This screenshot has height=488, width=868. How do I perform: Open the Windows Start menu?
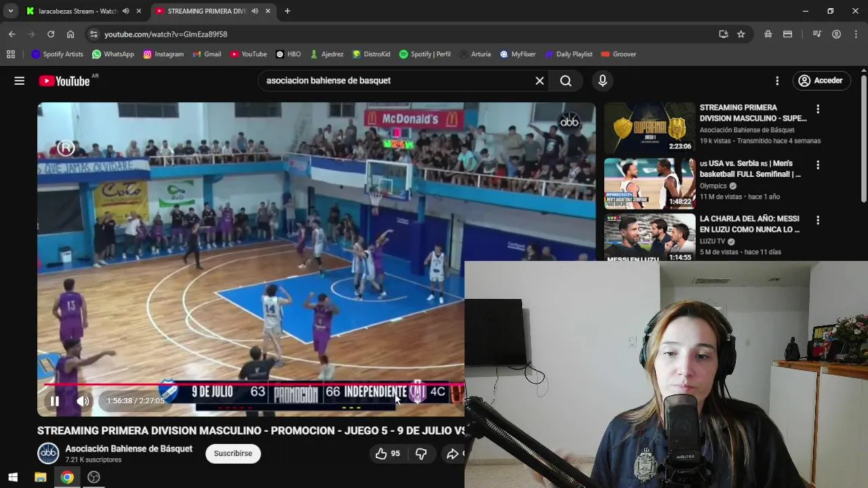(x=13, y=477)
